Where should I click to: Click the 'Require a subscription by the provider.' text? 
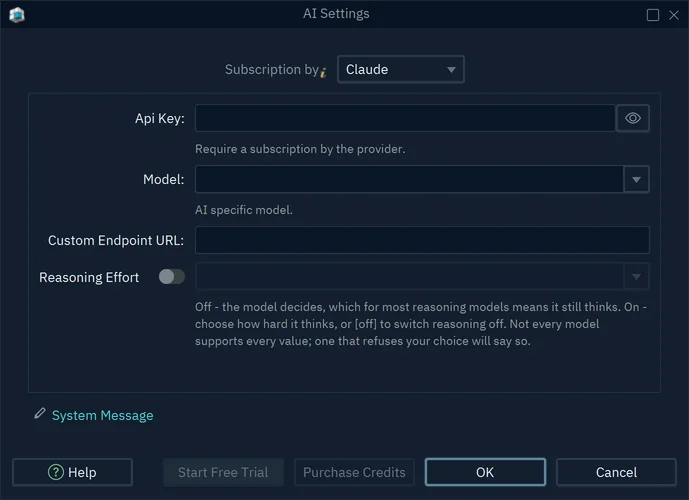300,149
